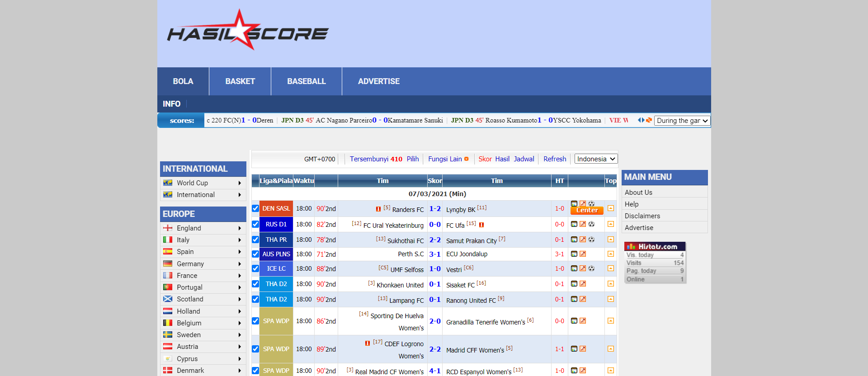This screenshot has height=376, width=868.
Task: Click the trend arrow icon for Khonkaen United match
Action: 583,284
